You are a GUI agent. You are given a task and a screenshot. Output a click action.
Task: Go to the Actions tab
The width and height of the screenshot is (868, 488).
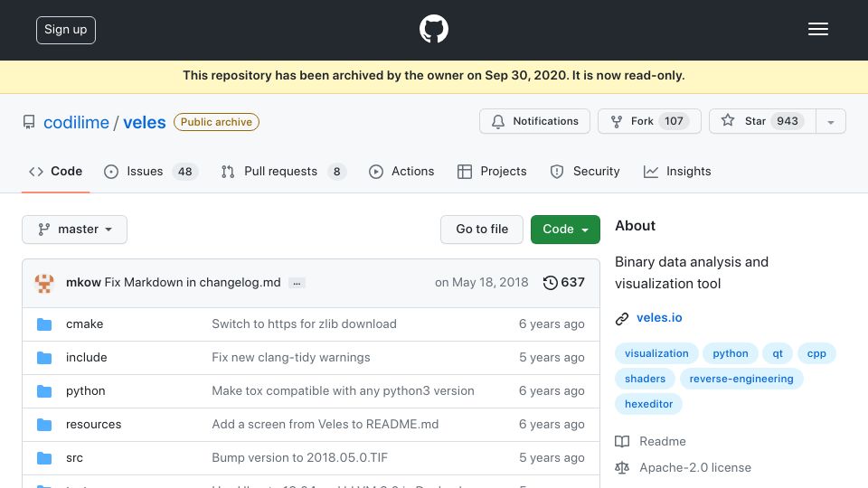401,172
